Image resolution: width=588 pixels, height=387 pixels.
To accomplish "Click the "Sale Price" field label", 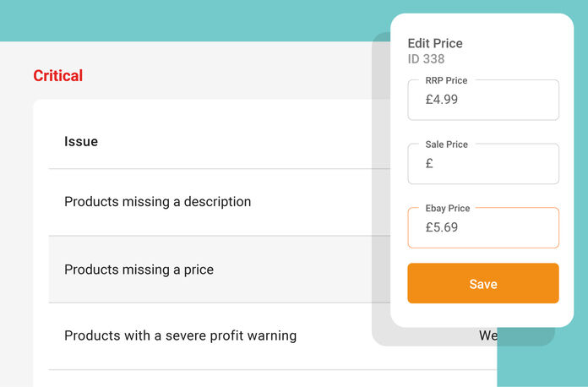I will [446, 144].
